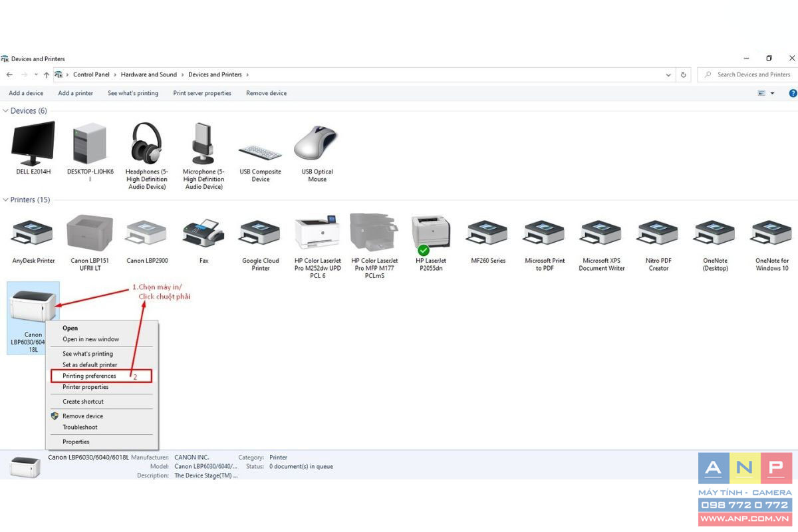This screenshot has width=798, height=532.
Task: Select HP Color LaserJet Pro MFP M177 printer
Action: (x=374, y=246)
